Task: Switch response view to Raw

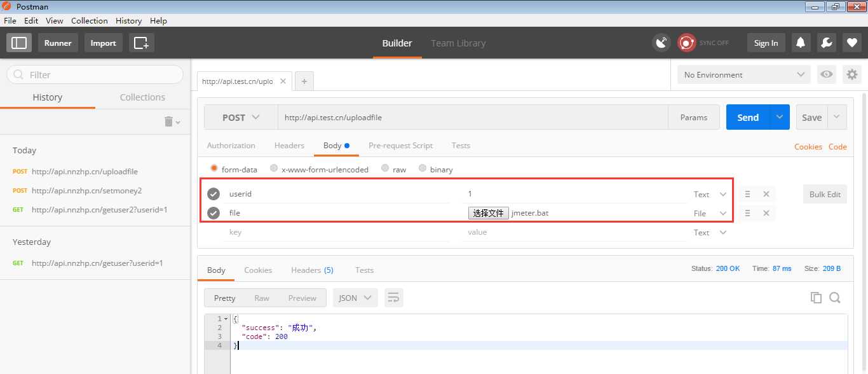Action: [x=262, y=298]
